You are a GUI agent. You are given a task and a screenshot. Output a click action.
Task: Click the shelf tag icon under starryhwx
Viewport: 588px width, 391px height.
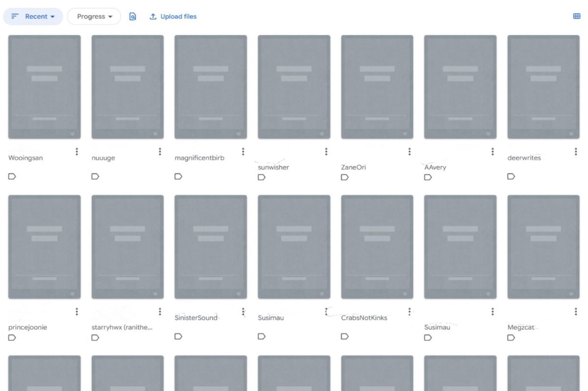click(95, 338)
